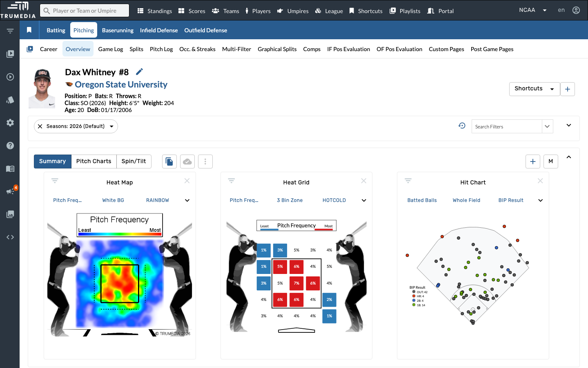Viewport: 588px width, 368px height.
Task: Click the 2% blue heat grid cell
Action: (x=329, y=299)
